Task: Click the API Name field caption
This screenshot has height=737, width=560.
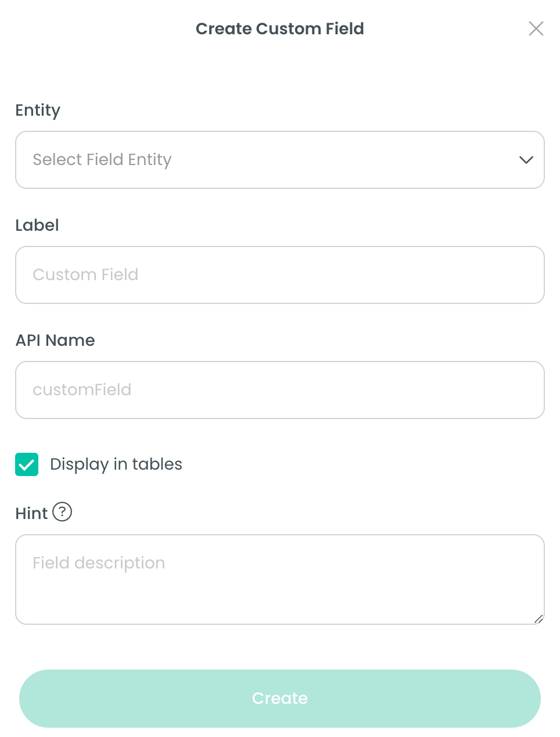Action: pyautogui.click(x=55, y=340)
